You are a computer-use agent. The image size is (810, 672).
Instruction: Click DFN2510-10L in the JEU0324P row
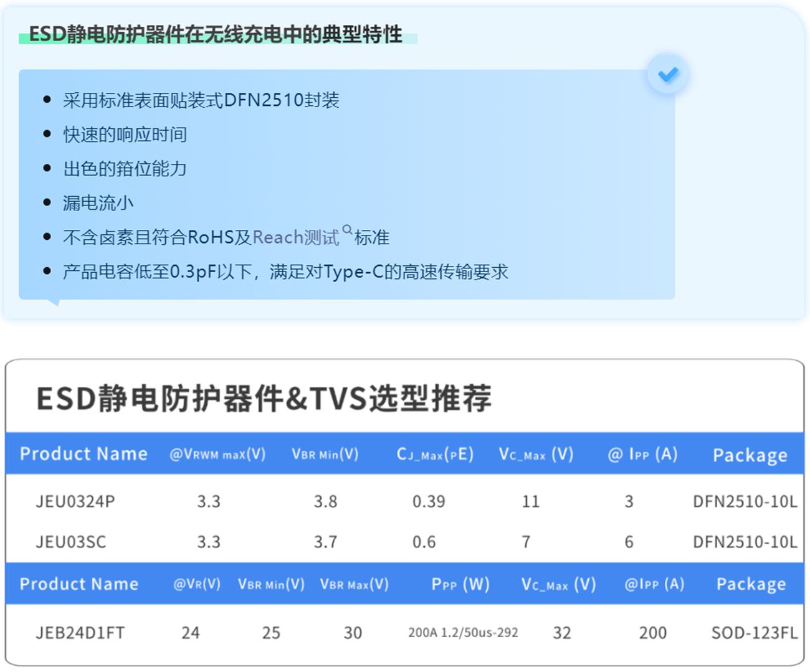tap(745, 501)
